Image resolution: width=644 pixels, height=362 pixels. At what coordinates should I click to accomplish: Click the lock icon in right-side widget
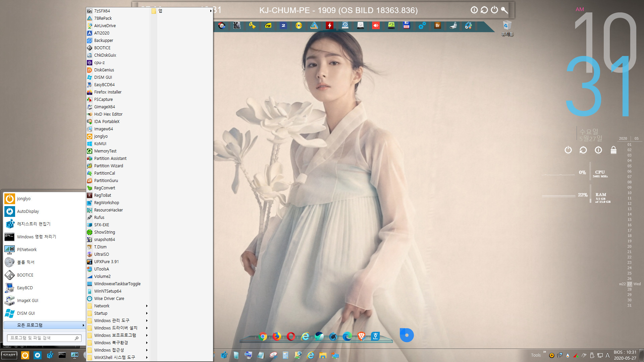pyautogui.click(x=613, y=150)
